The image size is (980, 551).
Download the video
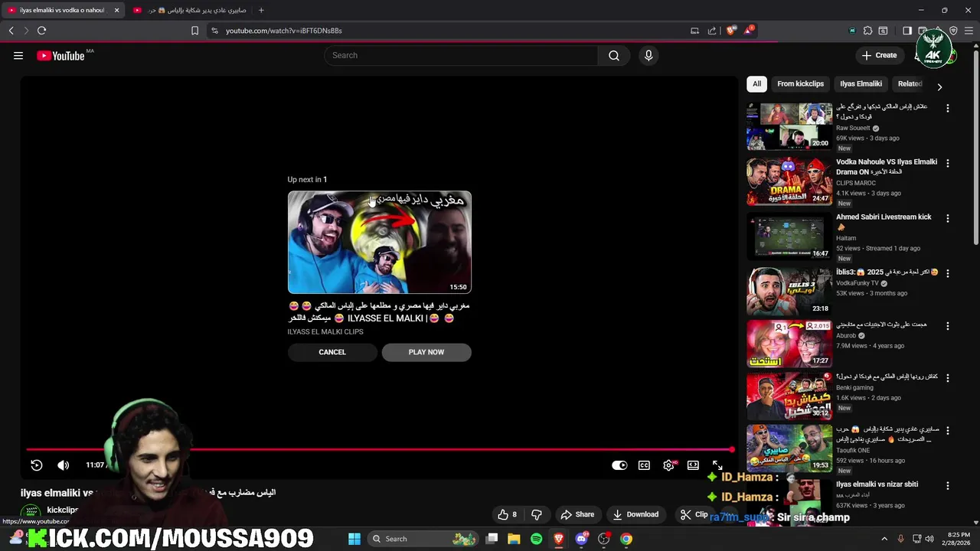(x=635, y=514)
